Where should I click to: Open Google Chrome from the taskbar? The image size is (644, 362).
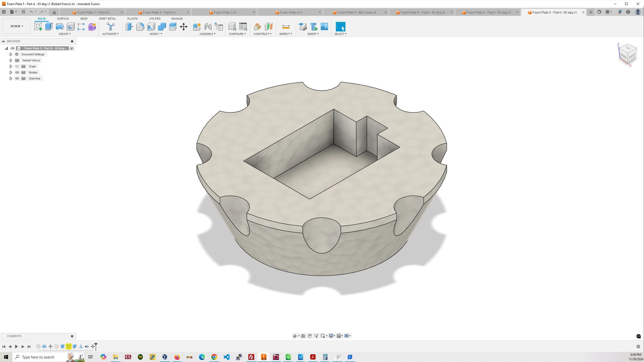[x=214, y=357]
